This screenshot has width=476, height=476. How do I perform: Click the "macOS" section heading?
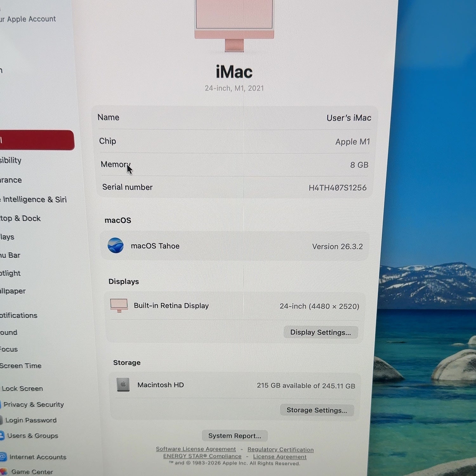[x=118, y=220]
